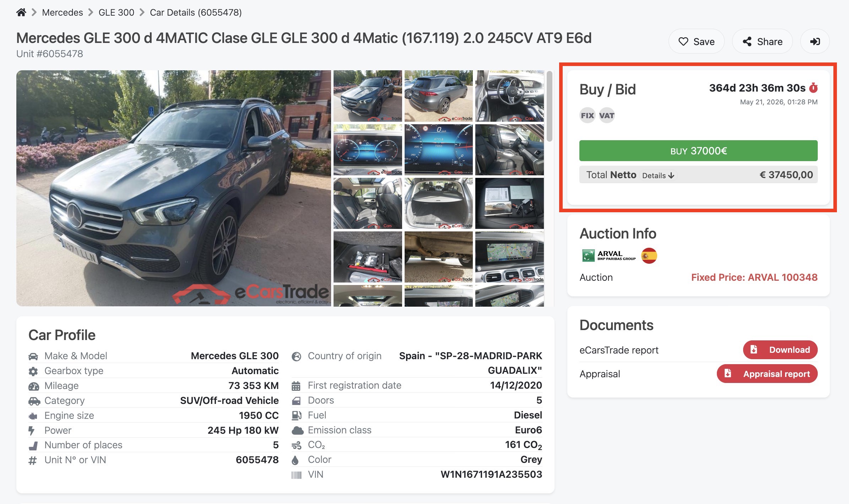The width and height of the screenshot is (849, 504).
Task: Click the red stopwatch timer icon
Action: point(813,88)
